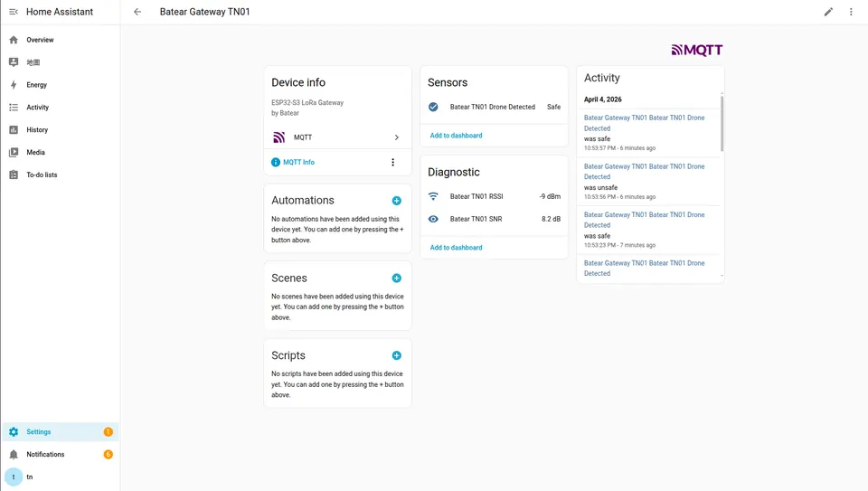Open Activity entry that was unsafe
868x491 pixels.
pyautogui.click(x=645, y=172)
